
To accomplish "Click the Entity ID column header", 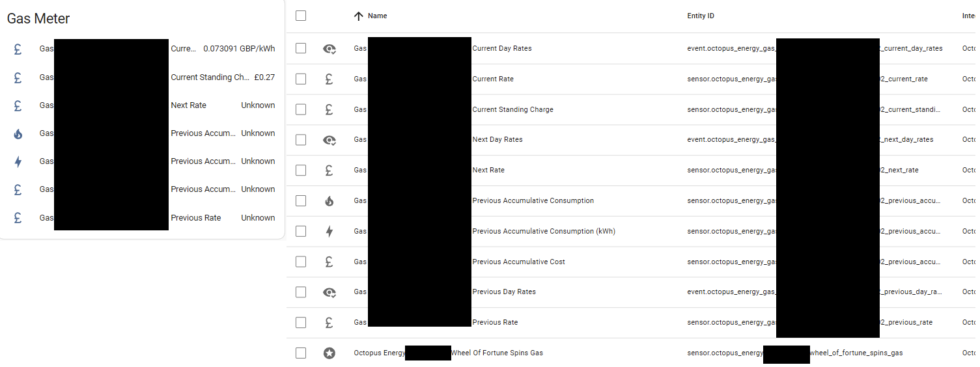I will pyautogui.click(x=701, y=16).
